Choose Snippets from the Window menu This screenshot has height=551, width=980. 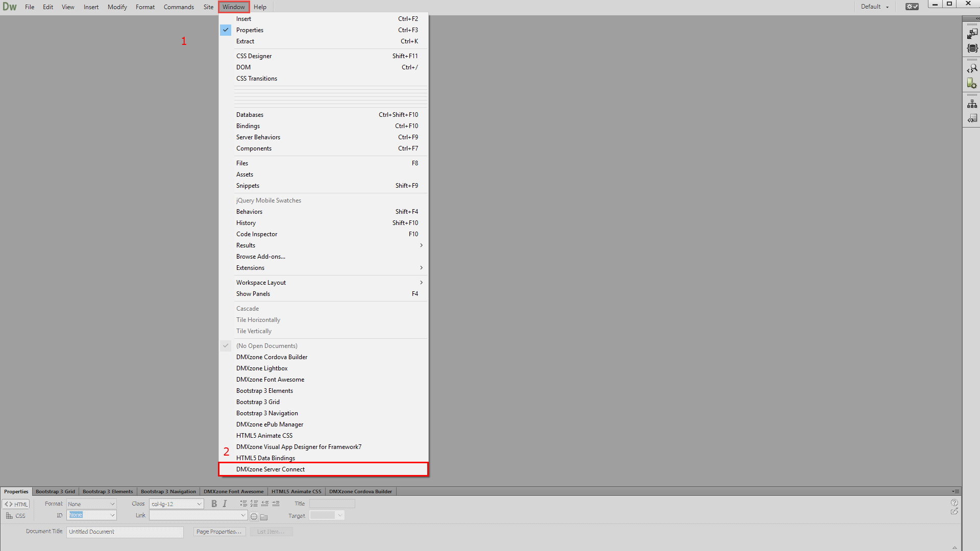(x=324, y=186)
